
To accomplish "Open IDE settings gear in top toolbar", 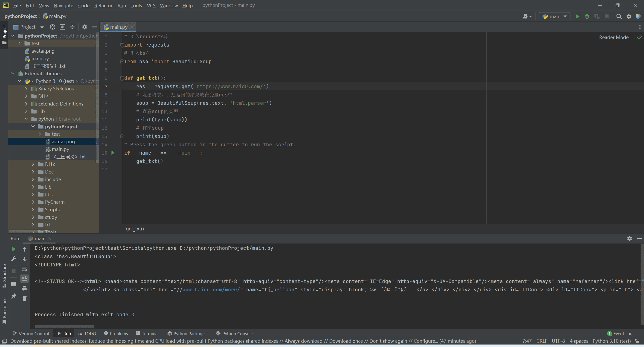I will pyautogui.click(x=629, y=16).
